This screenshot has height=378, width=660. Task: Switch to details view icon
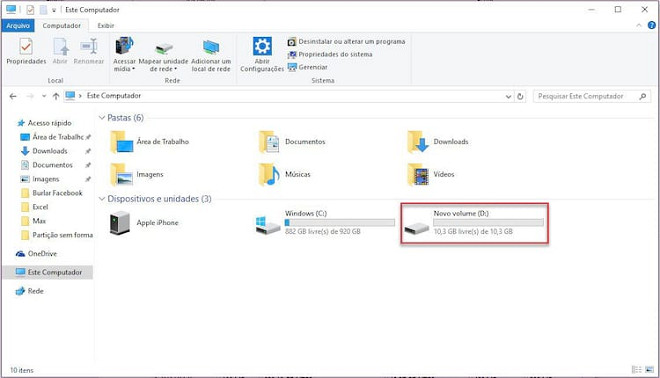pyautogui.click(x=636, y=370)
